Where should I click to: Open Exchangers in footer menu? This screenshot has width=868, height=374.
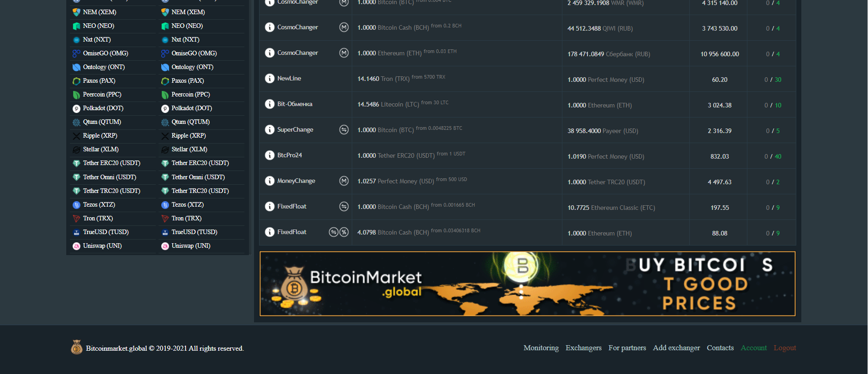pos(583,348)
